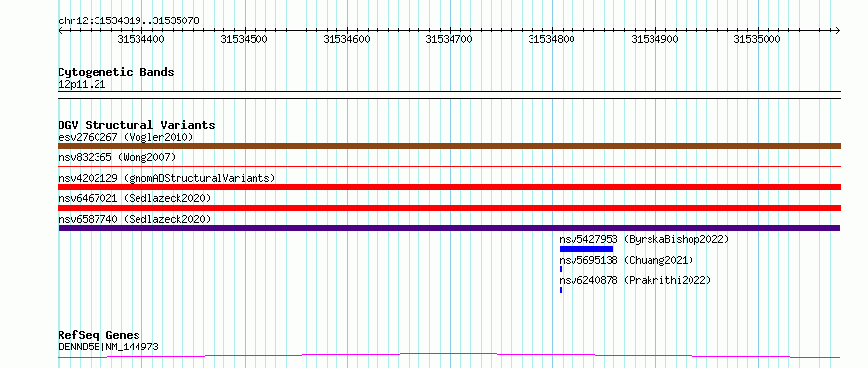Click ruler position 31535000
This screenshot has width=868, height=368.
757,39
